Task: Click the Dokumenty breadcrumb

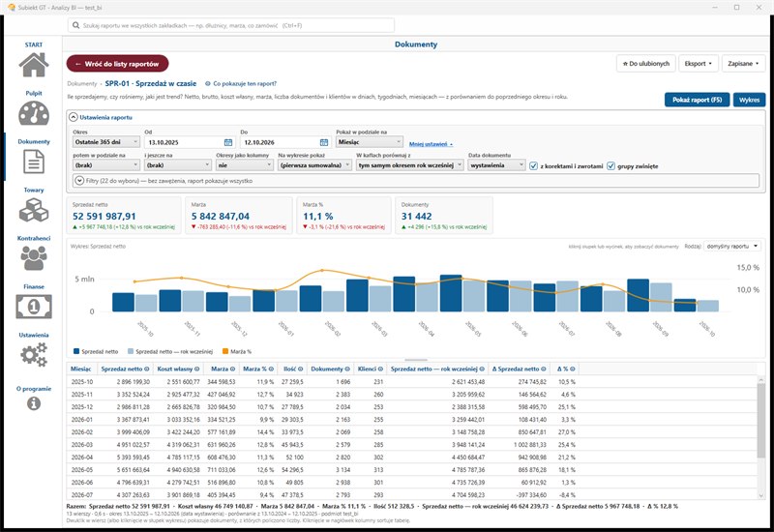Action: [82, 84]
